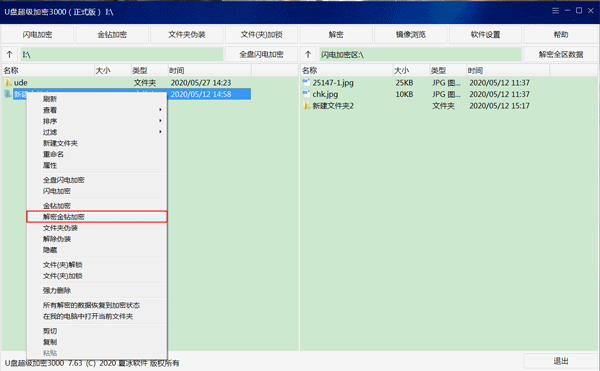
Task: Sort 闪电加密区 pane by 时间 column header
Action: click(x=508, y=70)
